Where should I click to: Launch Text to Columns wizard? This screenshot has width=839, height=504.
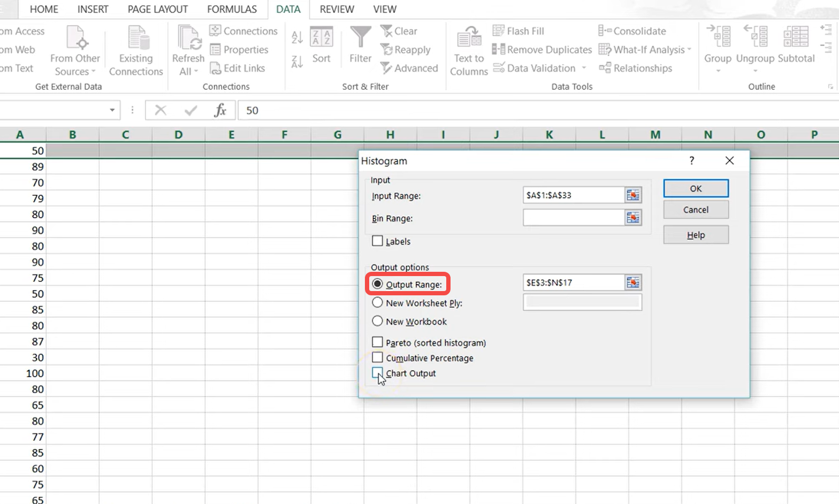click(469, 51)
